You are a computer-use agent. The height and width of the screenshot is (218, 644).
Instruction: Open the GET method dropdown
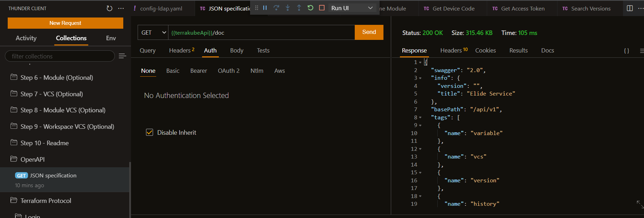(153, 33)
